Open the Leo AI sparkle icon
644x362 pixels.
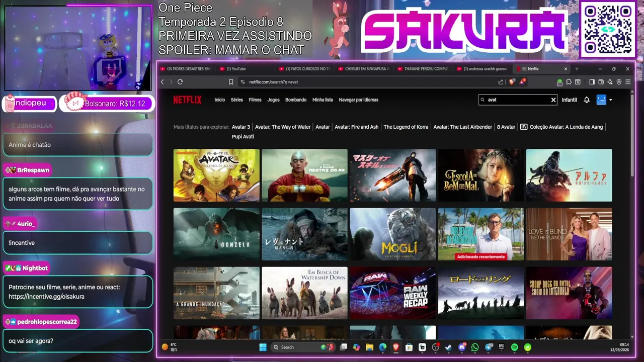pyautogui.click(x=610, y=82)
